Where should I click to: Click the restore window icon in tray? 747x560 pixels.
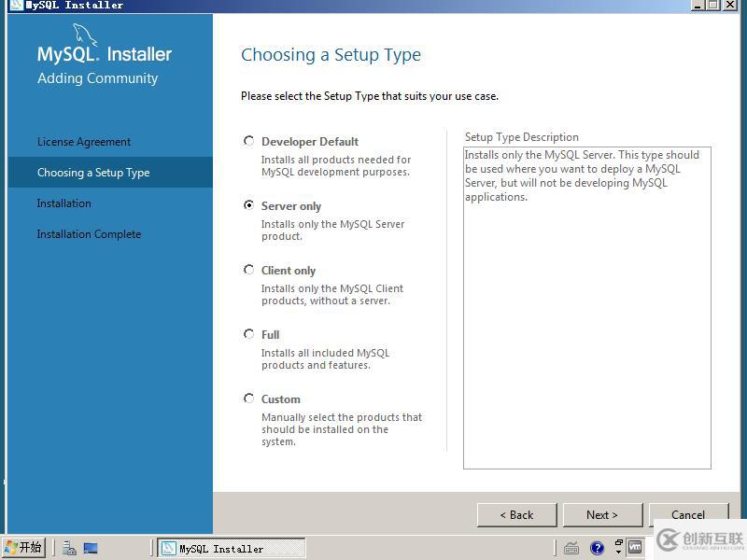(619, 543)
